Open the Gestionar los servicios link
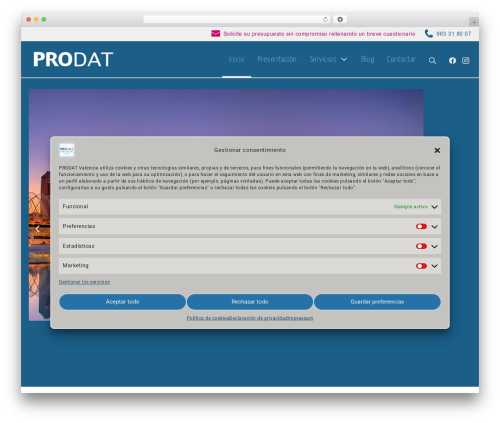The image size is (500, 423). pyautogui.click(x=84, y=282)
